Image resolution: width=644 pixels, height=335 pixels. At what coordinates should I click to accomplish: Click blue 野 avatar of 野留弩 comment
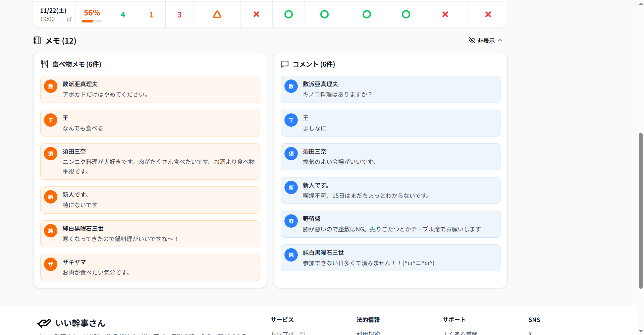[x=291, y=221]
